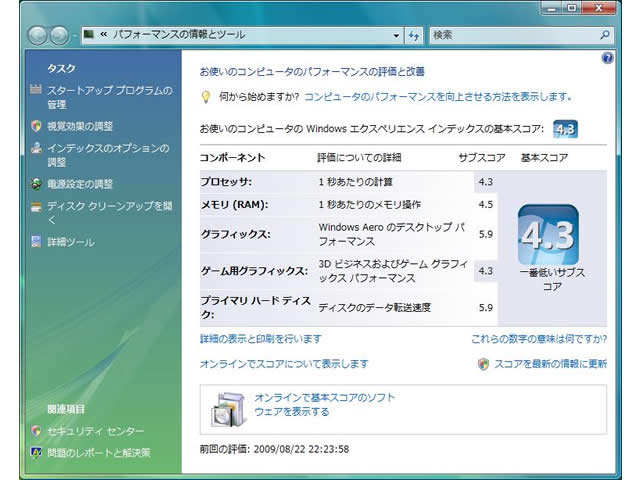Expand the « breadcrumb chevron in the address bar
This screenshot has width=640, height=480.
pos(104,35)
